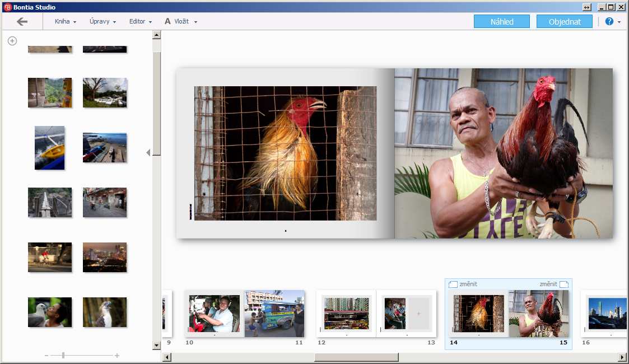Image resolution: width=629 pixels, height=364 pixels.
Task: Open the Vložit insert menu
Action: click(x=181, y=21)
